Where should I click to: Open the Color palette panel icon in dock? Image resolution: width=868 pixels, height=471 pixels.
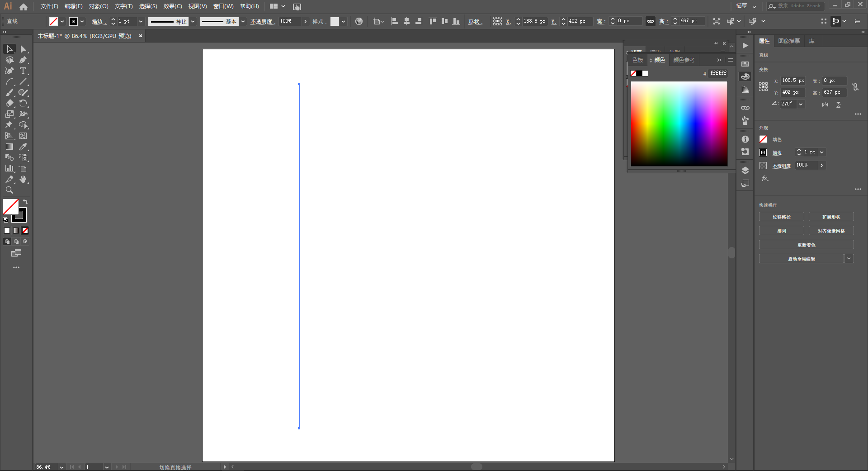(x=745, y=76)
